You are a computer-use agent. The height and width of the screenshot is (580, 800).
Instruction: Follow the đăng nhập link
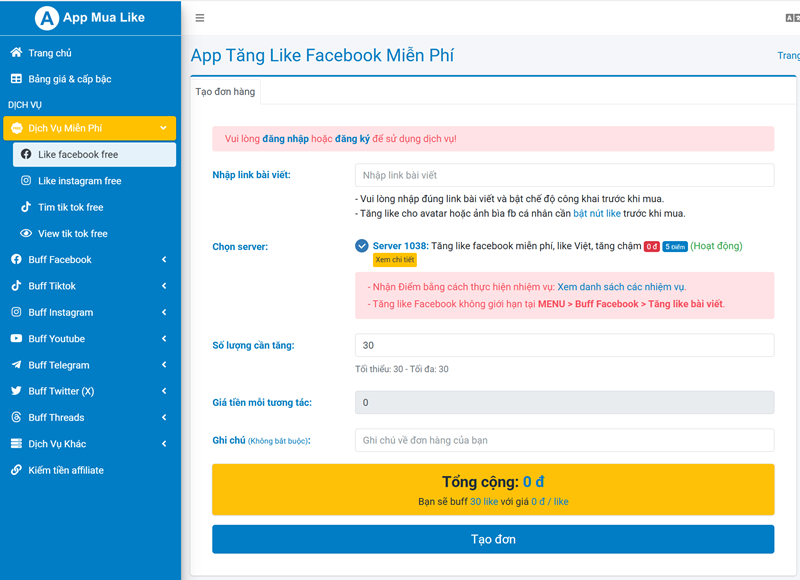285,139
